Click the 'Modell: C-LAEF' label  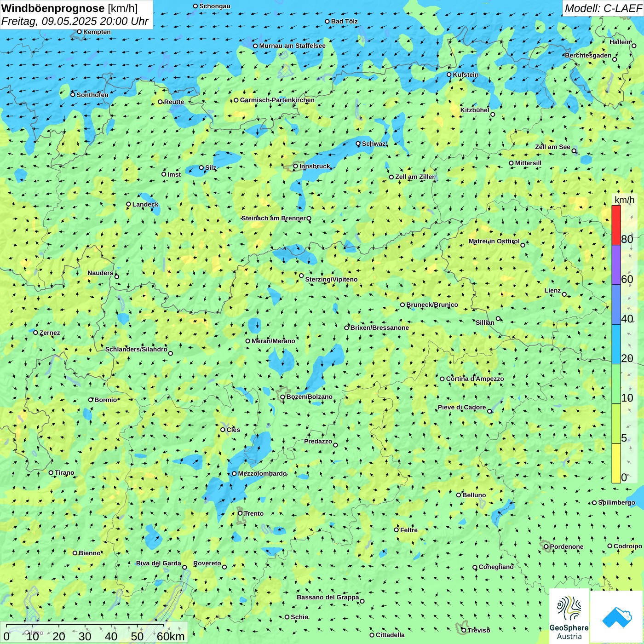[603, 8]
